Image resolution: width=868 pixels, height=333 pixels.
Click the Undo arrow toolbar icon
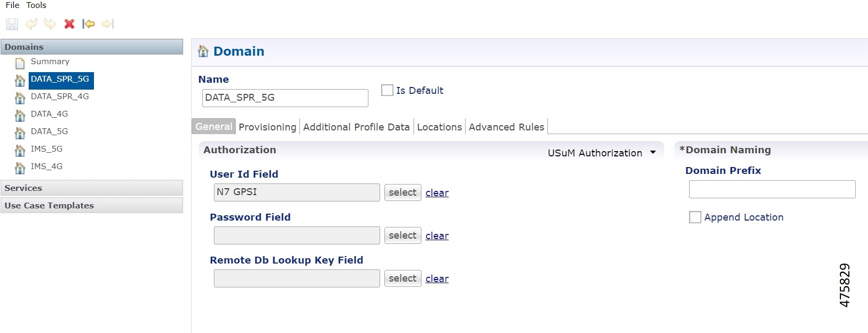pyautogui.click(x=31, y=24)
